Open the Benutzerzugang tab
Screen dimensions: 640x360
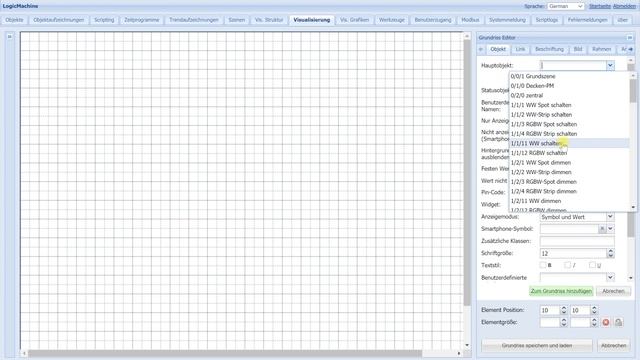[433, 20]
